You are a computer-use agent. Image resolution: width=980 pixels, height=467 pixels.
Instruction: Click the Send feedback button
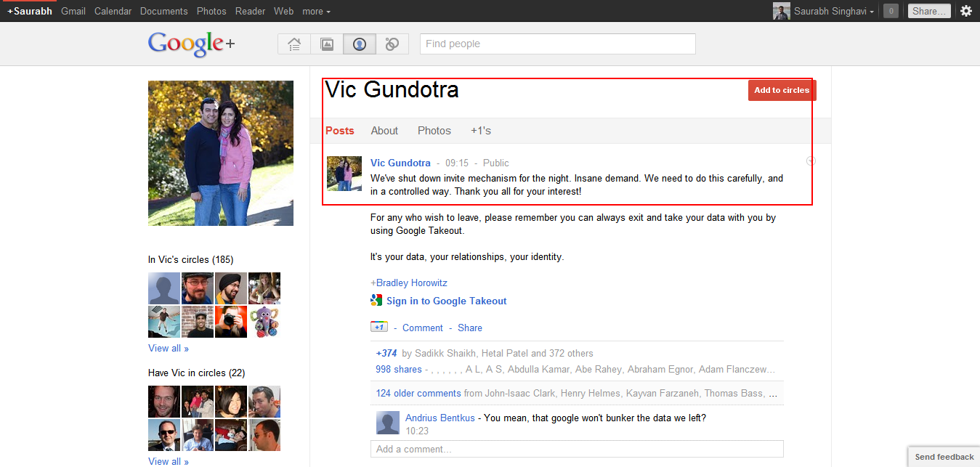click(944, 457)
